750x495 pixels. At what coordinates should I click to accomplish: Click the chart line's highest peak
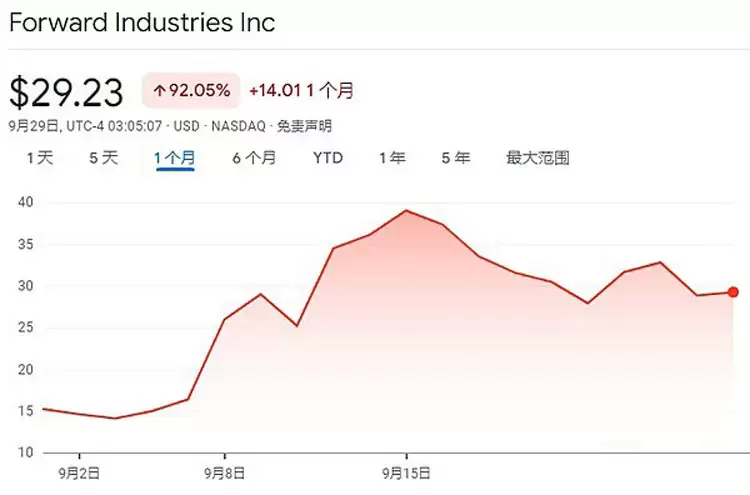click(x=406, y=211)
